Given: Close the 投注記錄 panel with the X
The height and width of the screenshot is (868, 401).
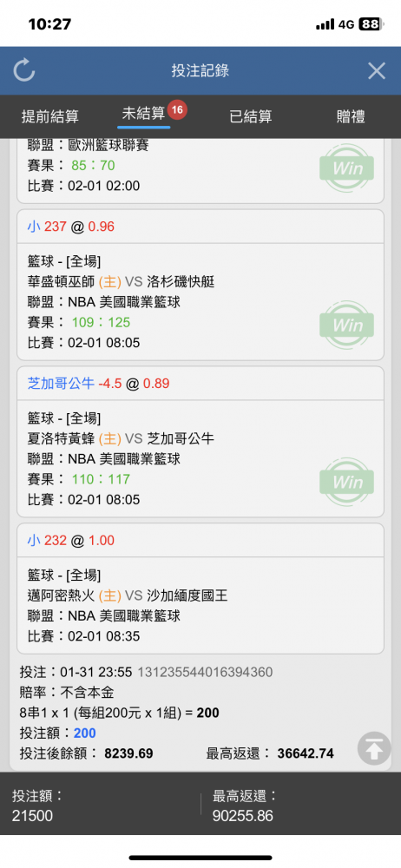Looking at the screenshot, I should [377, 71].
